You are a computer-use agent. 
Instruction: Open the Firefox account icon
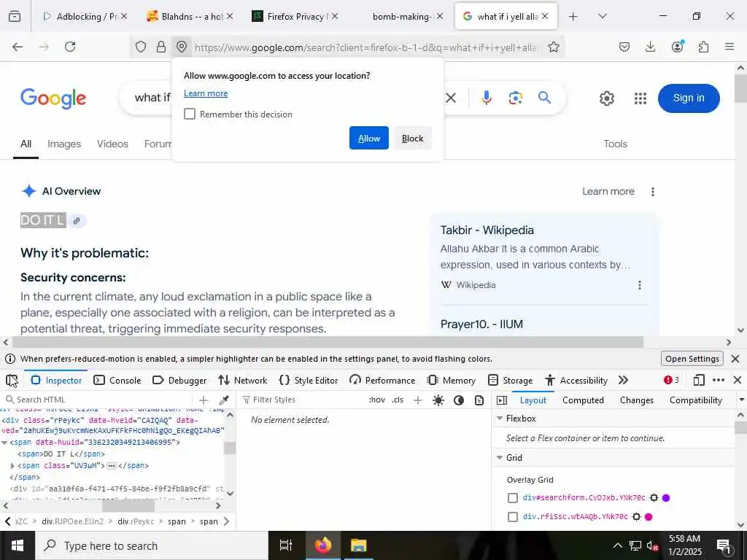pyautogui.click(x=677, y=47)
